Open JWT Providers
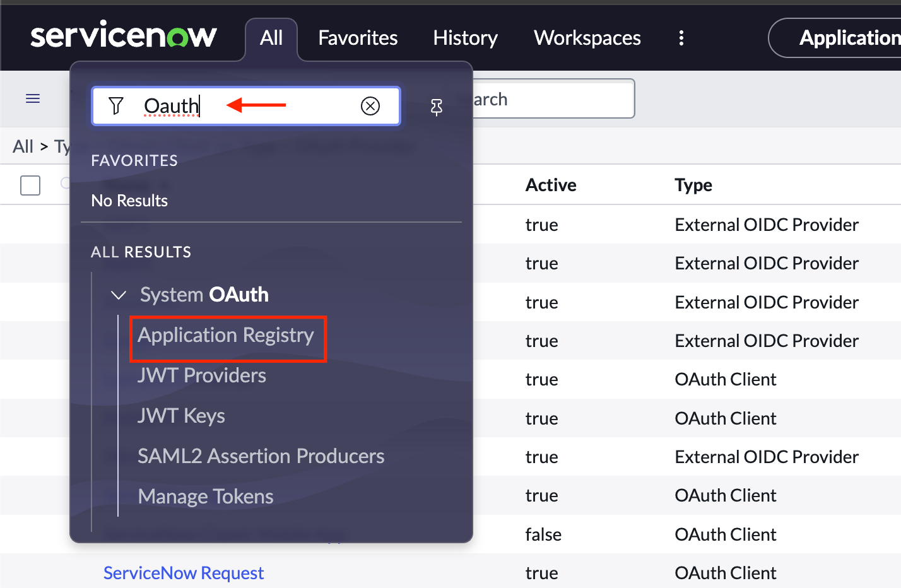Image resolution: width=901 pixels, height=588 pixels. pyautogui.click(x=202, y=375)
